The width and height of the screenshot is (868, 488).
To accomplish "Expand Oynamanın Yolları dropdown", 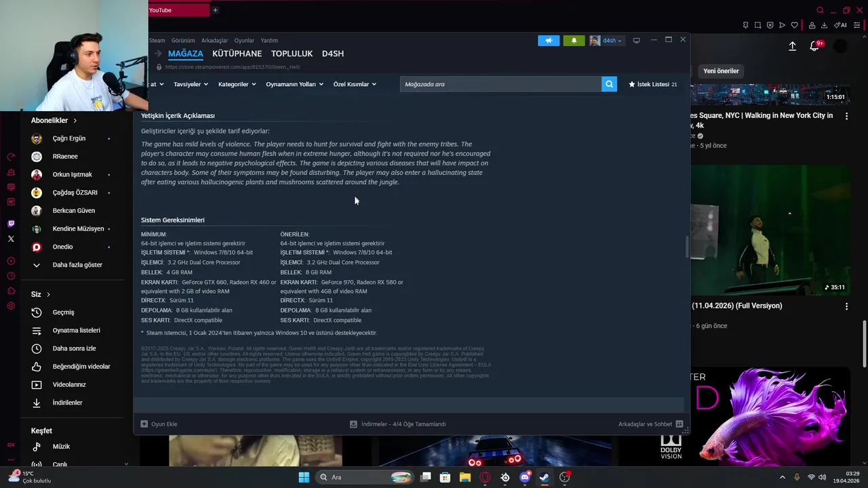I will pos(294,84).
